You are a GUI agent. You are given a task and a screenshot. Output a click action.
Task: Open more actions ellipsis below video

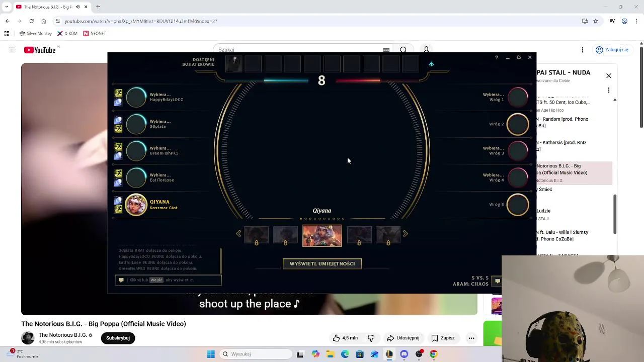471,338
